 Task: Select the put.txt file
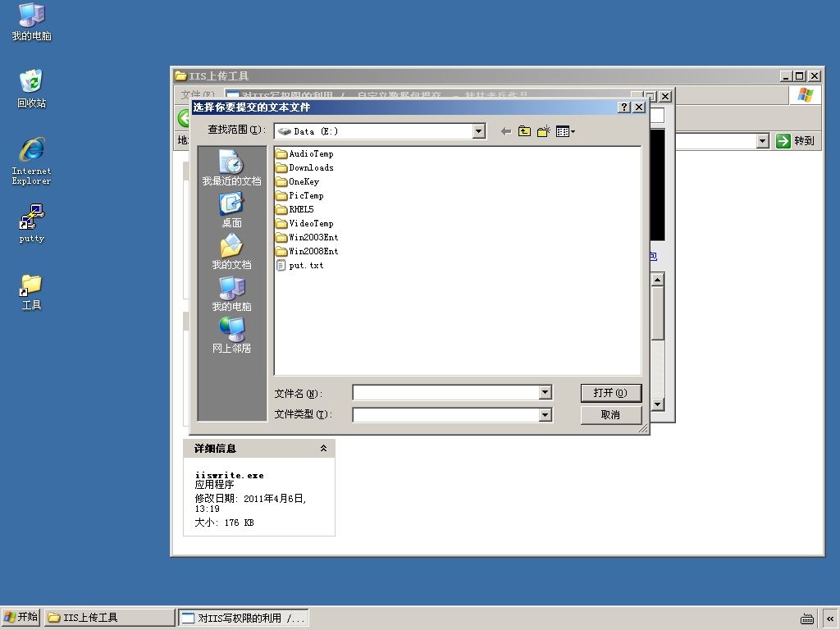click(300, 265)
